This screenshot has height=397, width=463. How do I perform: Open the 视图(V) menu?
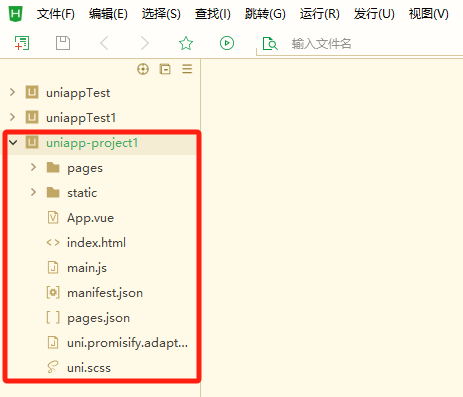coord(429,14)
